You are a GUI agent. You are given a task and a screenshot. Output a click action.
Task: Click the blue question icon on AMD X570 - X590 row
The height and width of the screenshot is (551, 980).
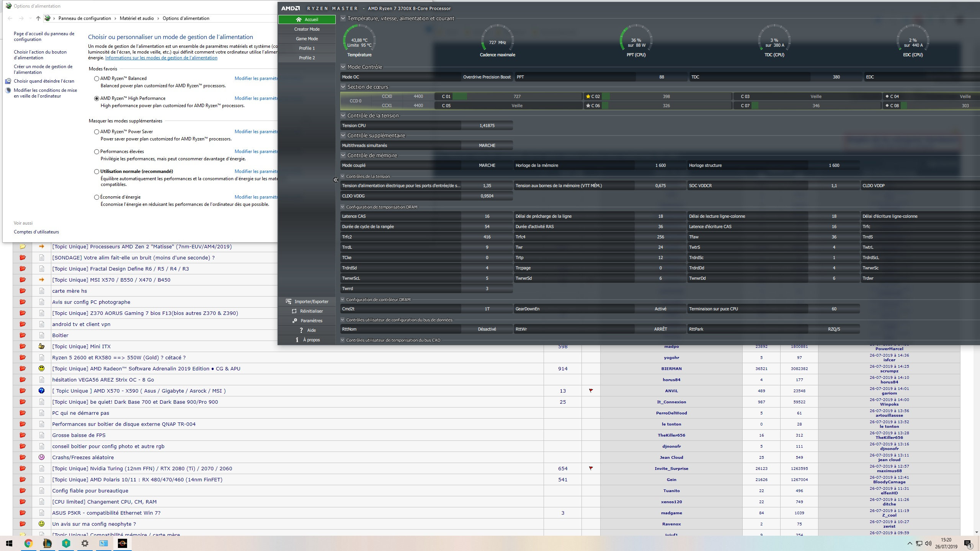pos(42,391)
